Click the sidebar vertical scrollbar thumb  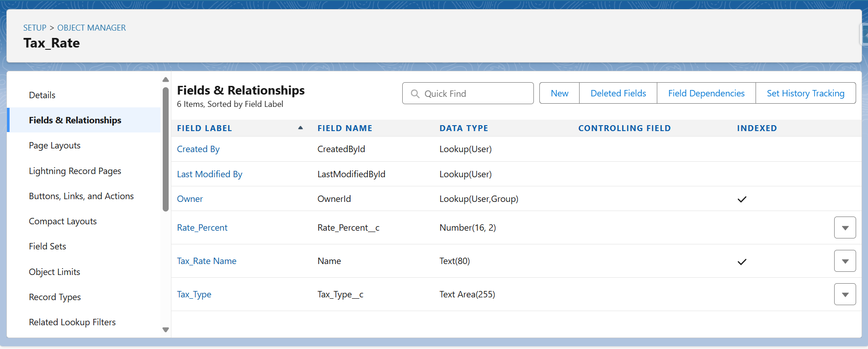point(165,149)
